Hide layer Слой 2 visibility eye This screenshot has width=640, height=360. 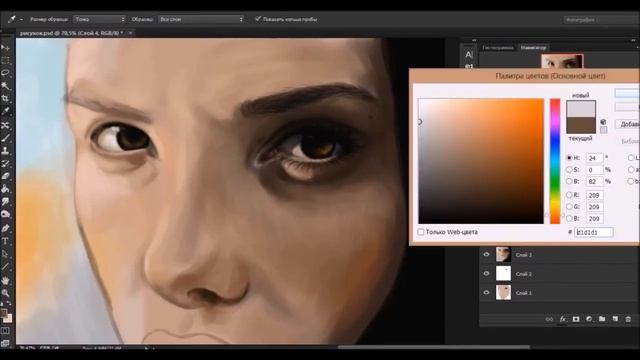[486, 273]
